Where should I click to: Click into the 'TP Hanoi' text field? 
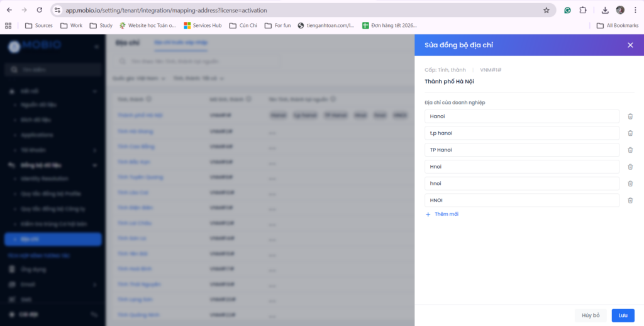[x=521, y=150]
